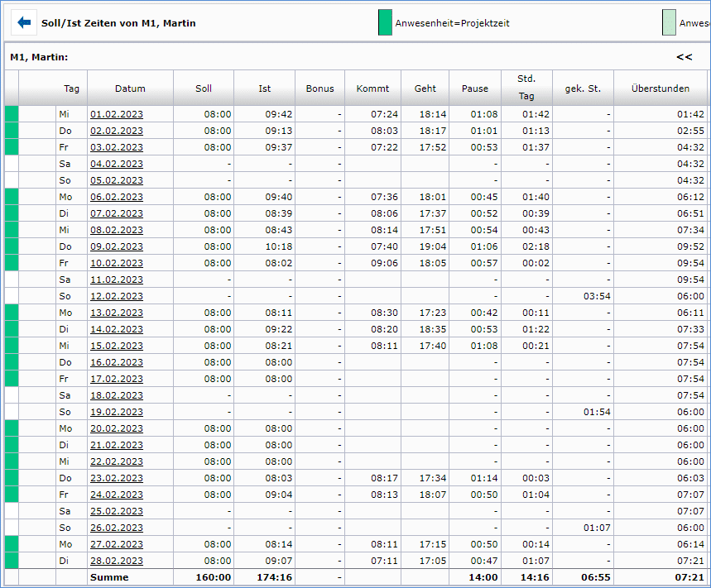Click green status marker for 03.02.2023
Viewport: 711px width, 588px height.
tap(12, 147)
